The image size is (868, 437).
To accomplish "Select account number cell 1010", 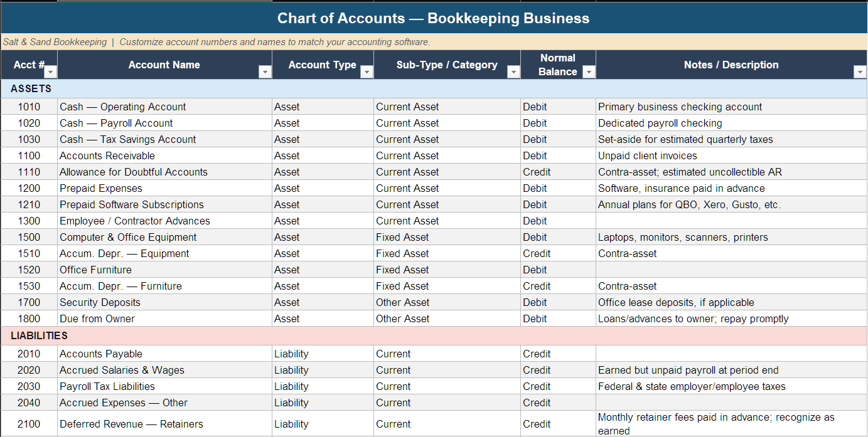I will 29,107.
